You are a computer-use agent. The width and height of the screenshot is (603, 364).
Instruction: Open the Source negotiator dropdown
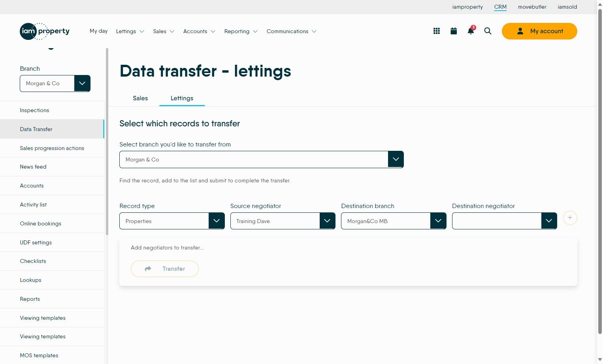pyautogui.click(x=283, y=221)
